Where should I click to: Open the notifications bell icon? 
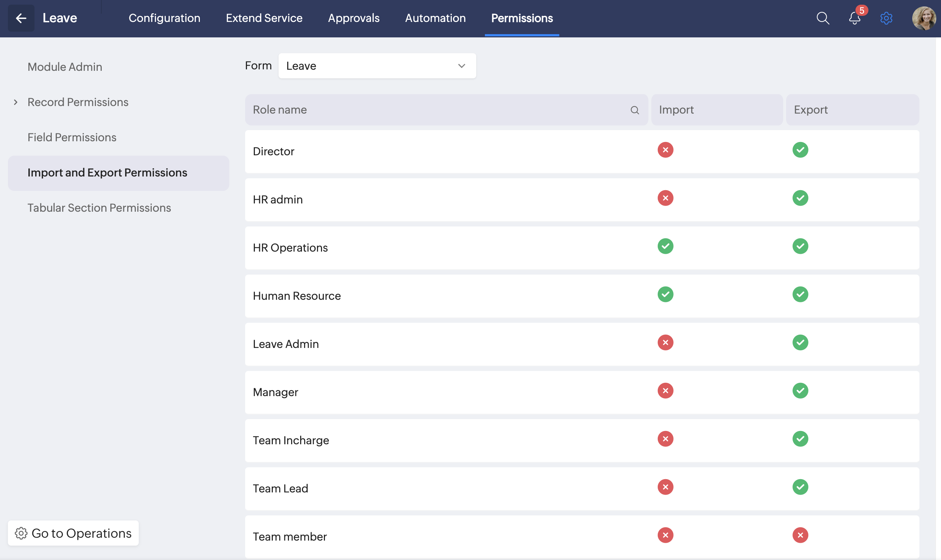click(855, 18)
